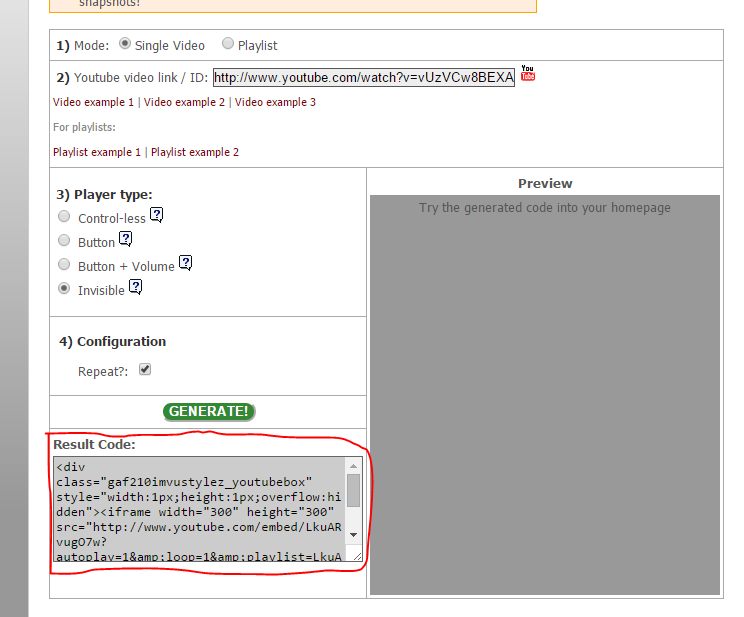
Task: Choose Invisible player type
Action: [x=64, y=288]
